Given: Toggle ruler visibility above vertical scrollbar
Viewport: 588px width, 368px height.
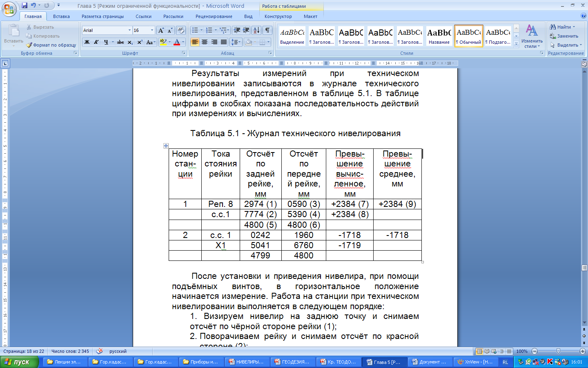Looking at the screenshot, I should (584, 64).
